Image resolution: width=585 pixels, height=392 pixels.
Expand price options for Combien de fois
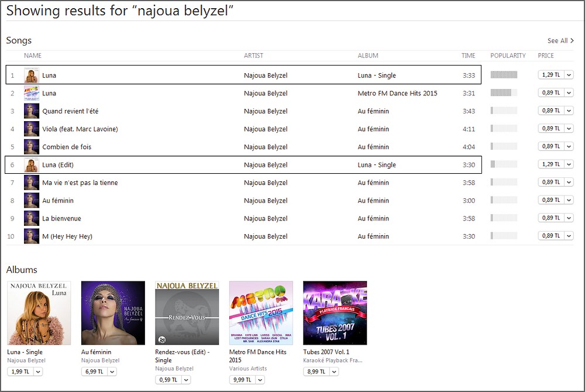[x=569, y=147]
